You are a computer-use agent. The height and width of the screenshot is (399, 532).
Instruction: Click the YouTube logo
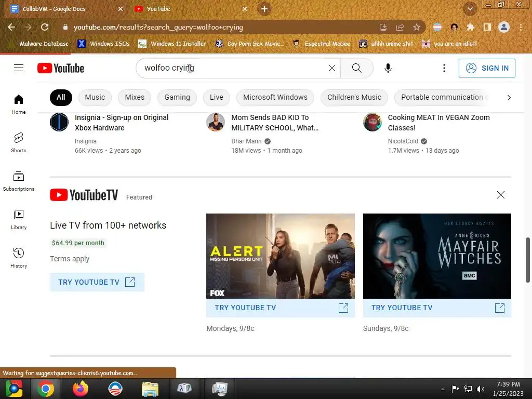pyautogui.click(x=61, y=68)
